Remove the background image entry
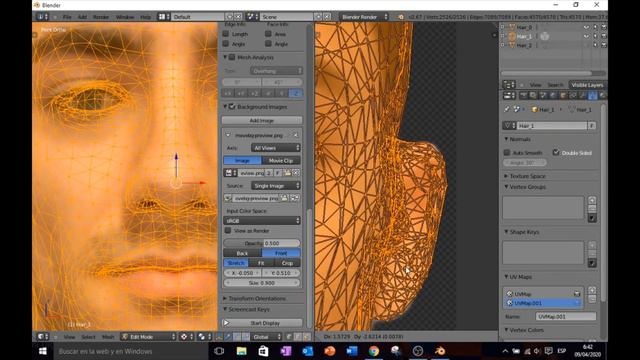Viewport: 640px width, 360px height. (296, 135)
